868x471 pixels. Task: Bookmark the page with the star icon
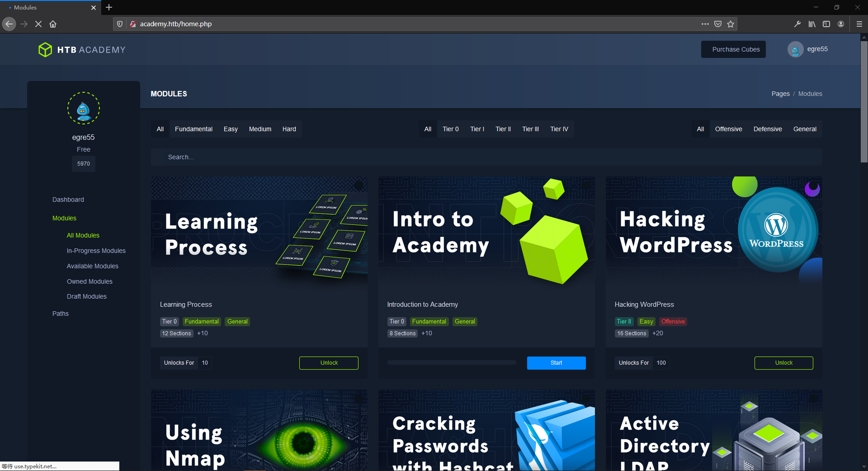(x=730, y=24)
